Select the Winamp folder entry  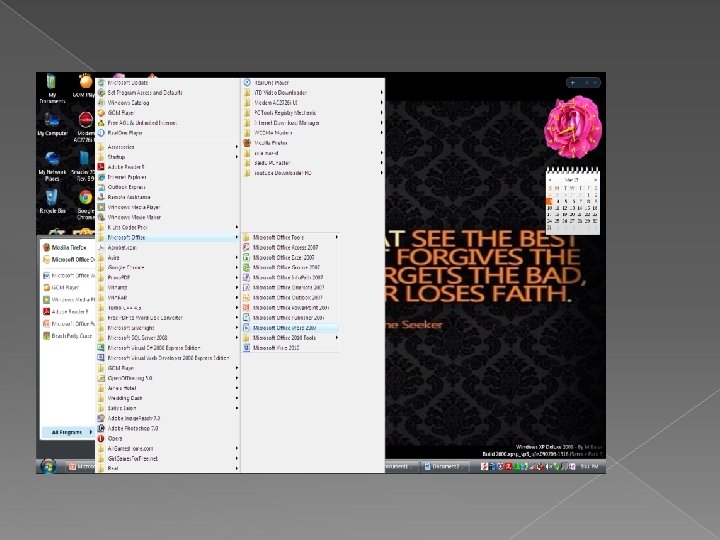coord(168,287)
